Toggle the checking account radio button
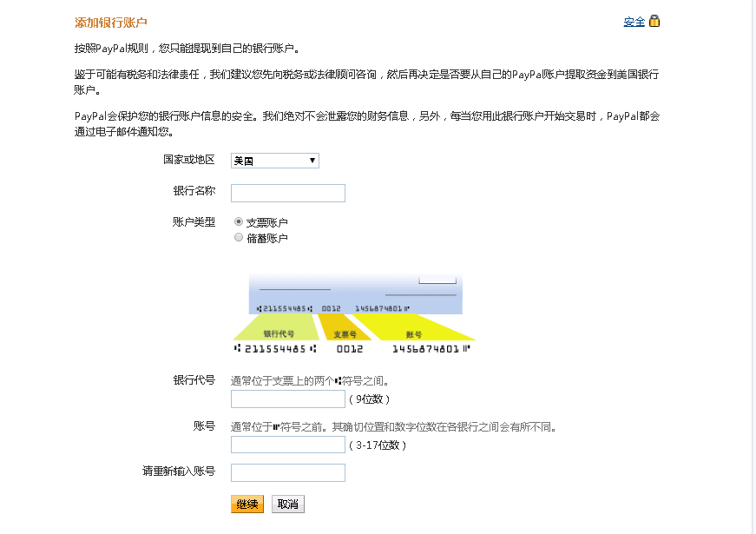756x534 pixels. [239, 221]
